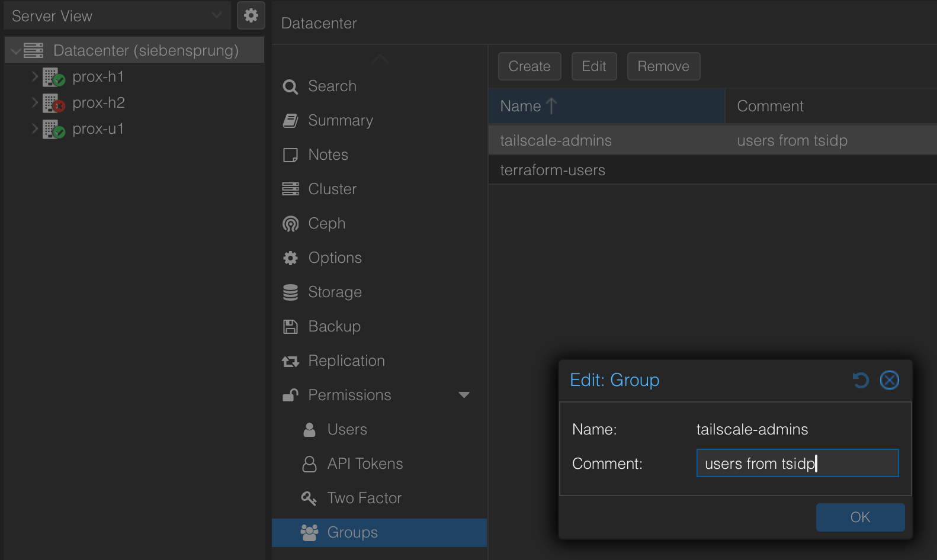Select prox-h2 tree label
Viewport: 937px width, 560px height.
pos(98,103)
